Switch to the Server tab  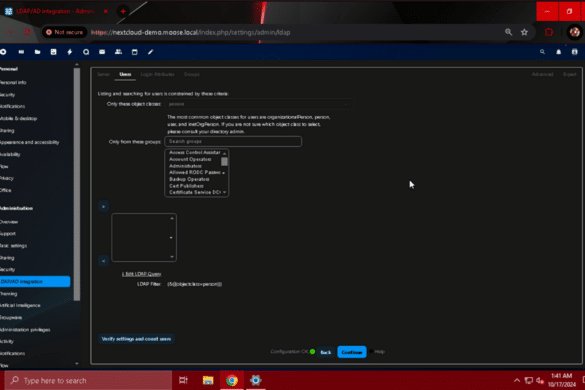point(103,74)
